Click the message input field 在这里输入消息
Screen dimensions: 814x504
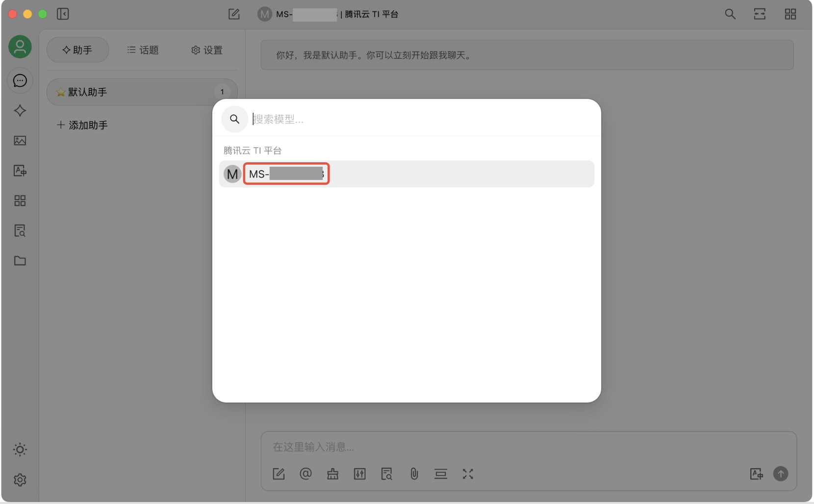529,447
